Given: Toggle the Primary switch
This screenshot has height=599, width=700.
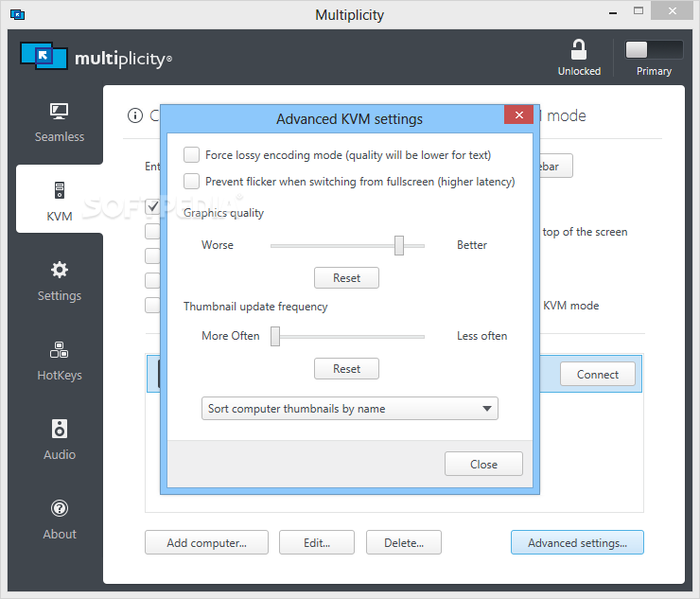Looking at the screenshot, I should [654, 50].
